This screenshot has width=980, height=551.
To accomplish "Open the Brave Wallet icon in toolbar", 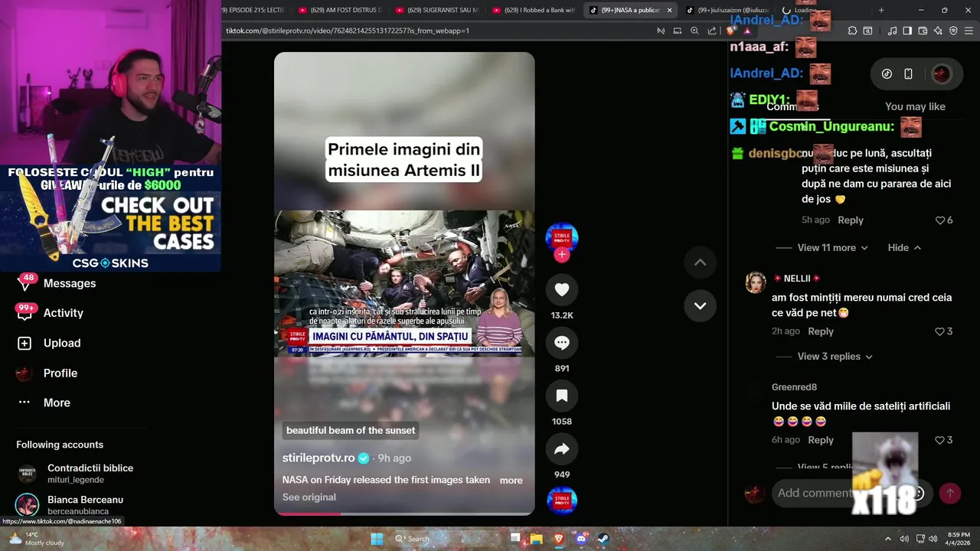I will point(923,31).
